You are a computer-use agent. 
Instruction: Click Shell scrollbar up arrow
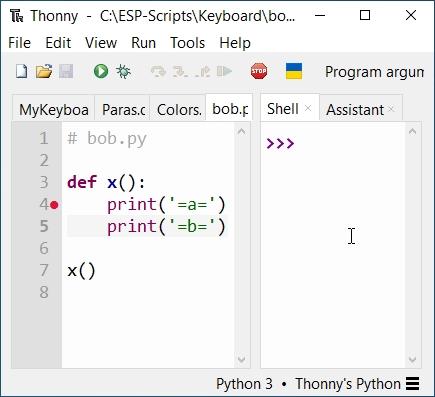click(x=412, y=131)
